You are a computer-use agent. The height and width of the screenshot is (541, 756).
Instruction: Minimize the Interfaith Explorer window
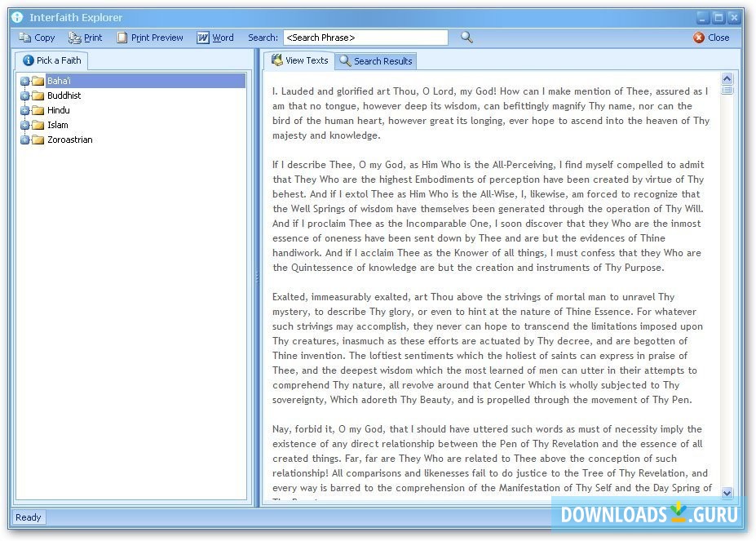coord(702,18)
